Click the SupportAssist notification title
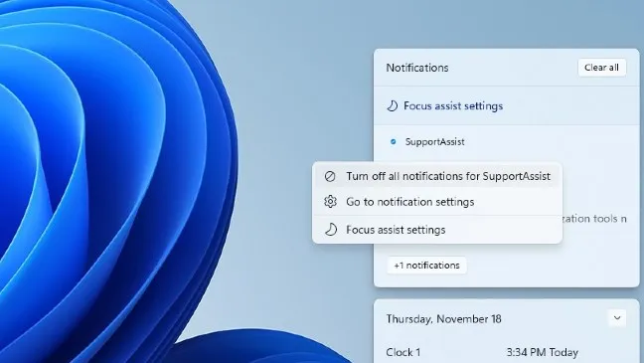Image resolution: width=644 pixels, height=363 pixels. pyautogui.click(x=434, y=142)
